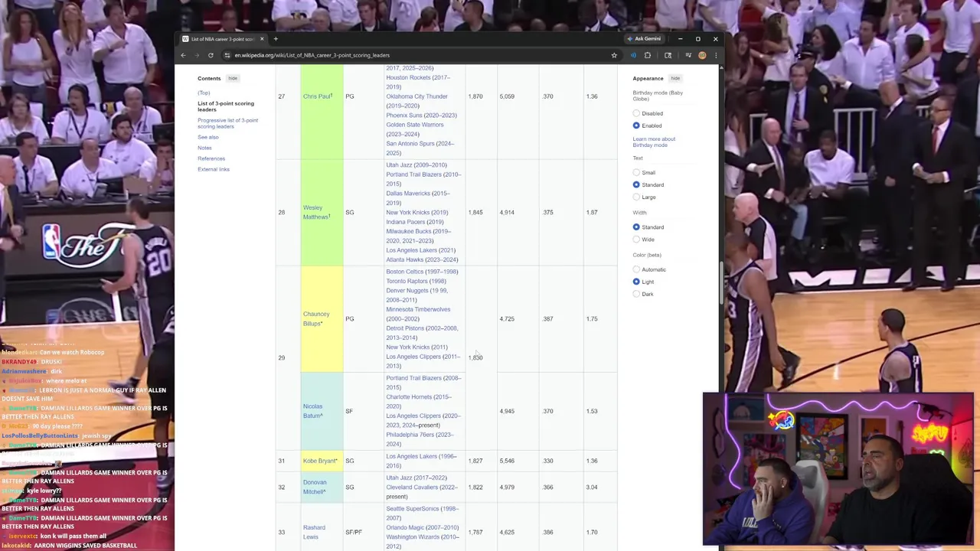Set text size to Small
This screenshot has width=980, height=551.
tap(636, 173)
